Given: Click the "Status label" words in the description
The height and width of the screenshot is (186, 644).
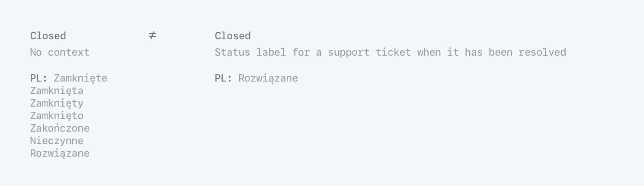Looking at the screenshot, I should pyautogui.click(x=250, y=53).
